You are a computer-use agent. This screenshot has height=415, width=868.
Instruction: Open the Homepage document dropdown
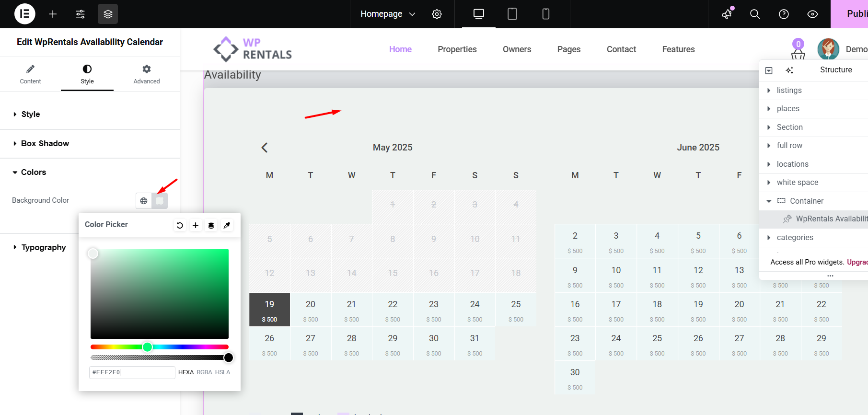point(387,14)
